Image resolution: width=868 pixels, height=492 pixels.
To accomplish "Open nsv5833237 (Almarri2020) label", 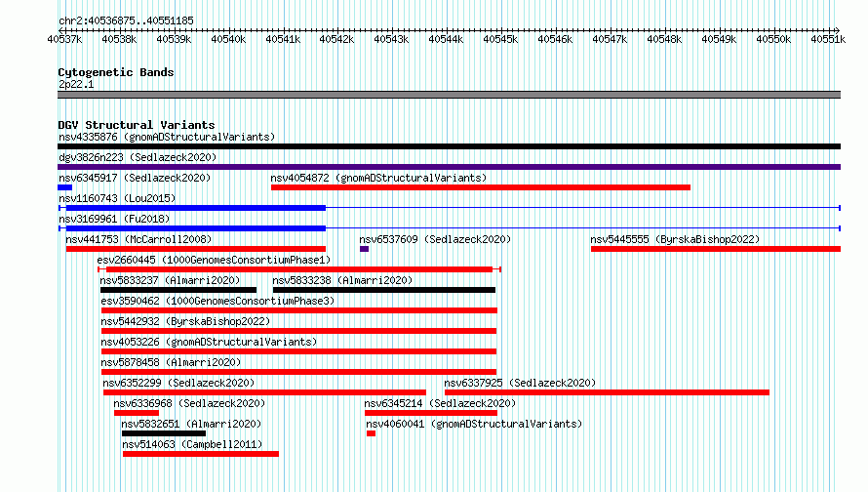I will click(170, 280).
